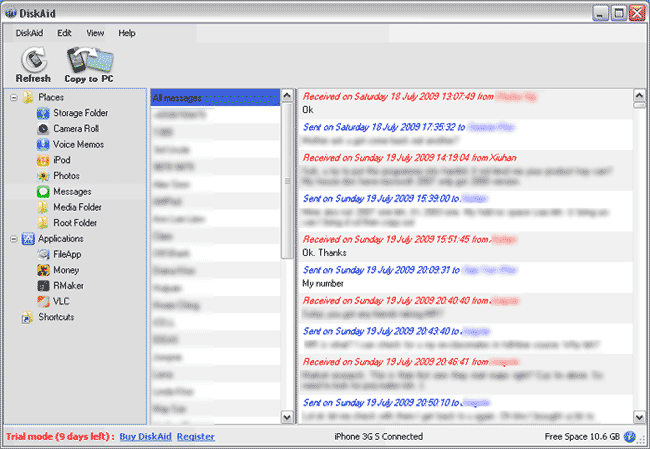Select the Money app in sidebar

[66, 270]
